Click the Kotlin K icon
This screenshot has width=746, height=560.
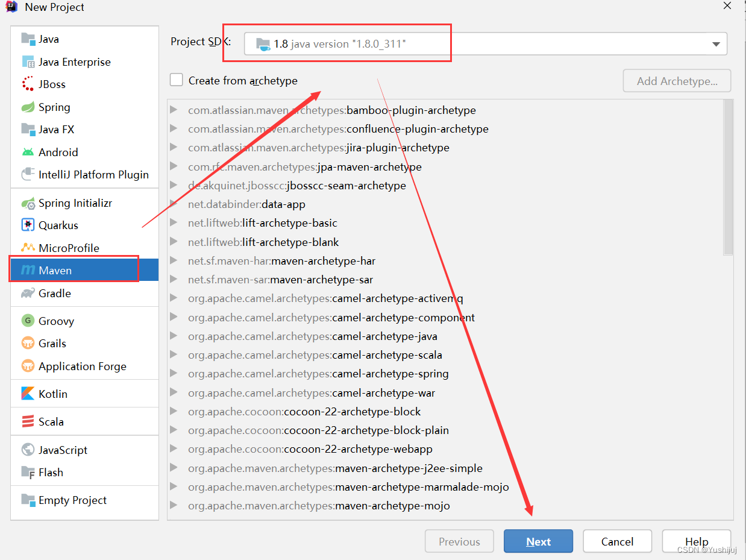28,394
